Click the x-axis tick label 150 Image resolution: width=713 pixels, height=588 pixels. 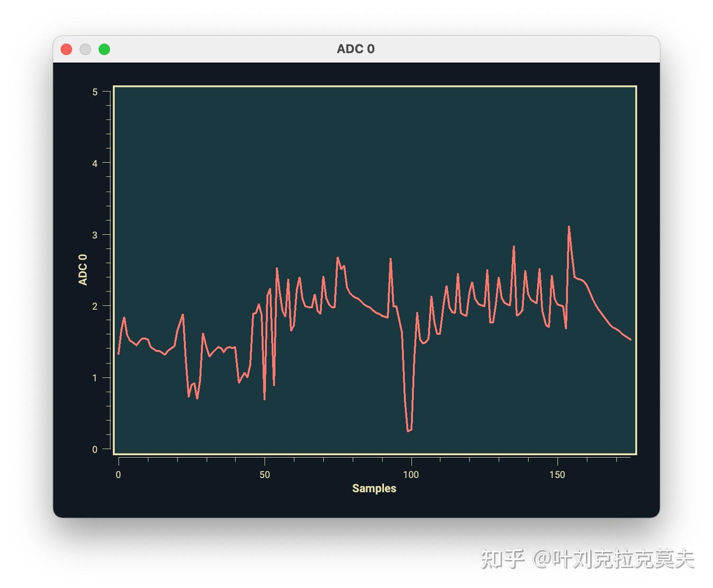tap(557, 475)
